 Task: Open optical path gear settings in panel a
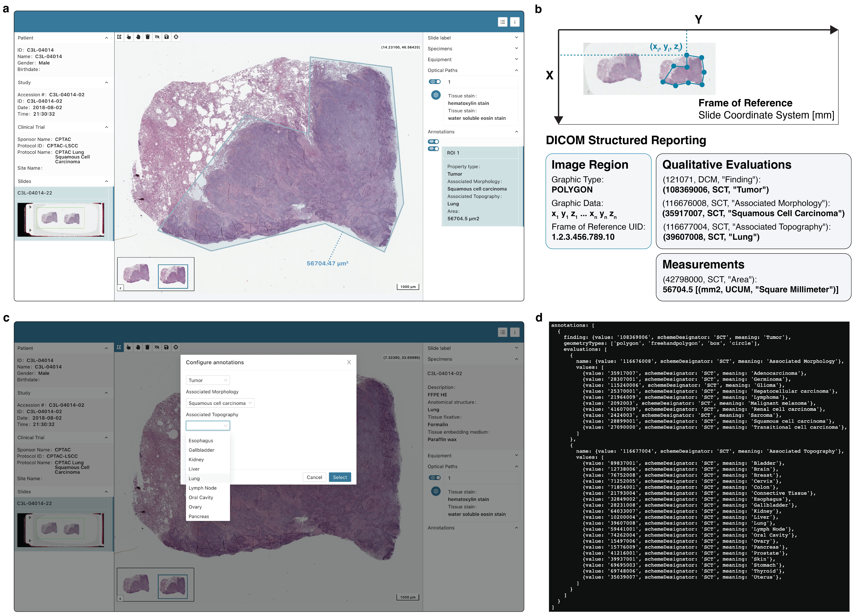[436, 95]
